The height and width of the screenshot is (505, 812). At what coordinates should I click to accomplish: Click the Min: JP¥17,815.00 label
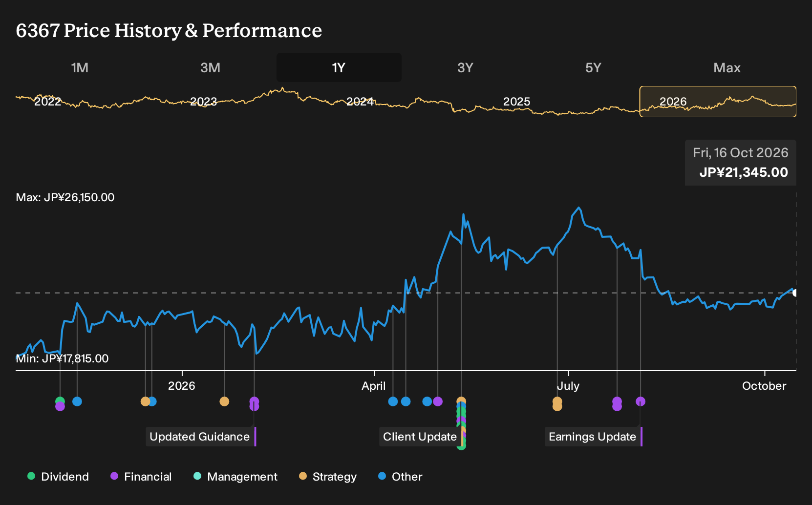click(x=62, y=358)
